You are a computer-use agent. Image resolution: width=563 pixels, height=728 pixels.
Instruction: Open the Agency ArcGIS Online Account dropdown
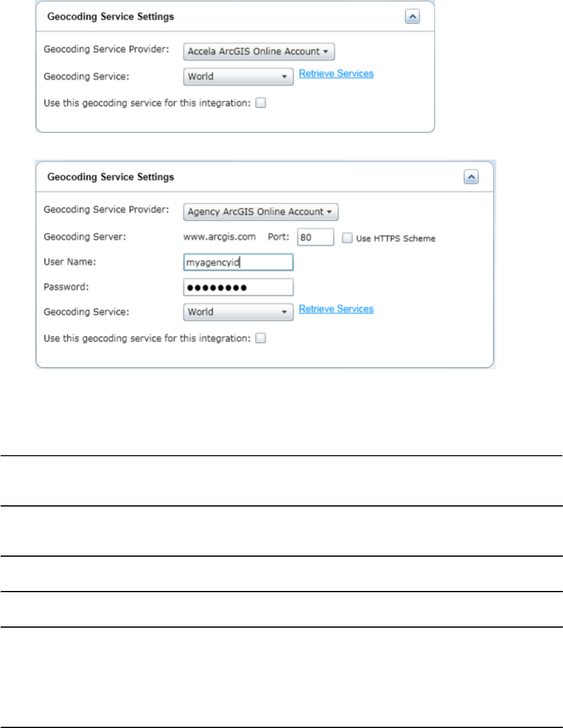click(261, 212)
